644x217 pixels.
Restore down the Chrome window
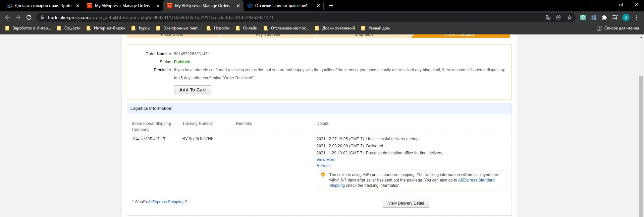click(x=621, y=5)
